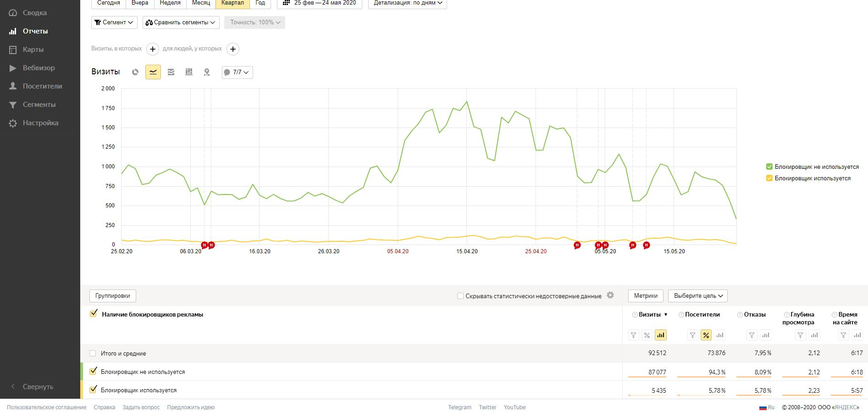Select the Год period tab
This screenshot has width=868, height=412.
[x=260, y=3]
